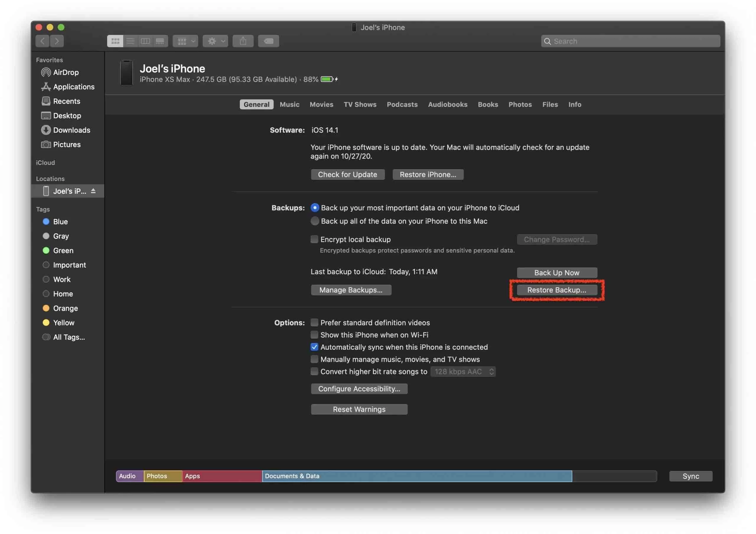Click Restore Backup button

pos(557,289)
